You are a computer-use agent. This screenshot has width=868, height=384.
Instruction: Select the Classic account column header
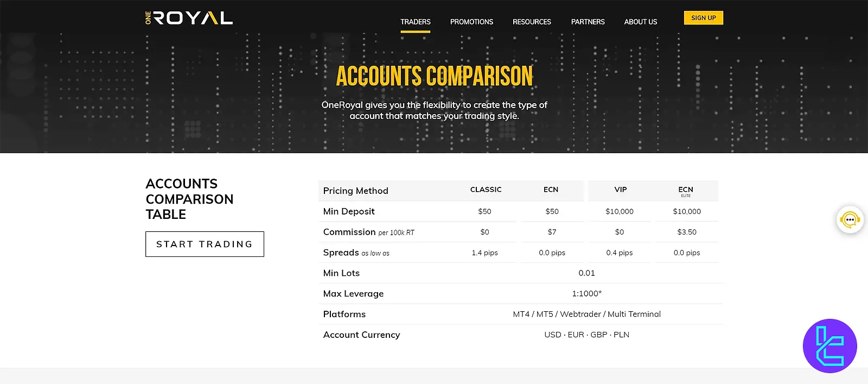486,190
